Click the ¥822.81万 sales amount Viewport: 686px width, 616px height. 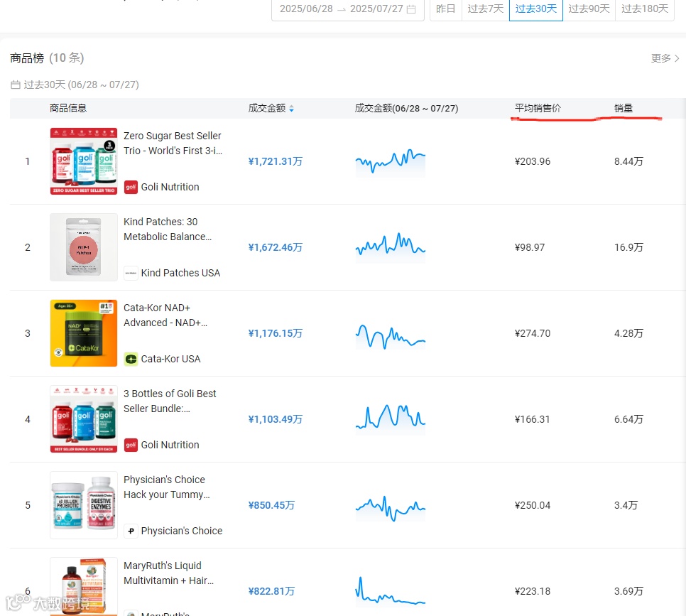[x=271, y=591]
